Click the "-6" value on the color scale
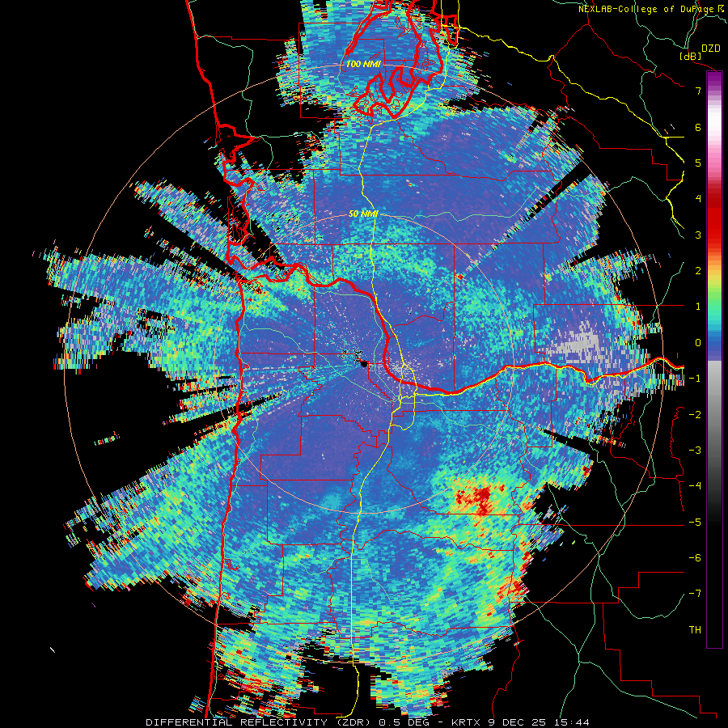728x728 pixels. 695,558
